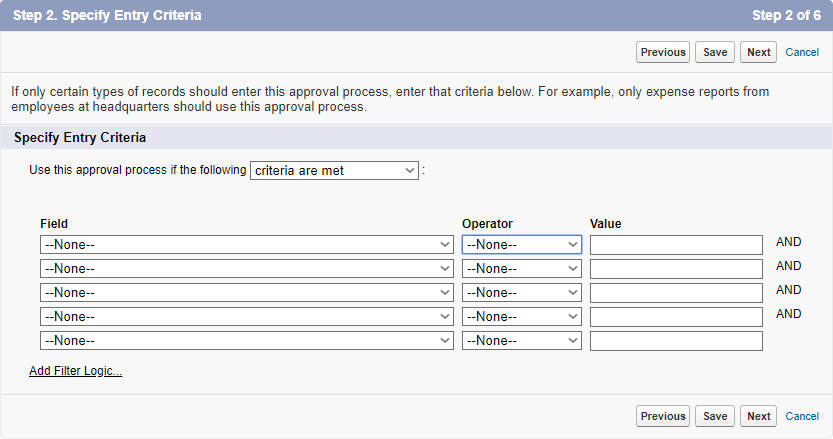833x439 pixels.
Task: Click the bottom Cancel link
Action: (x=802, y=416)
